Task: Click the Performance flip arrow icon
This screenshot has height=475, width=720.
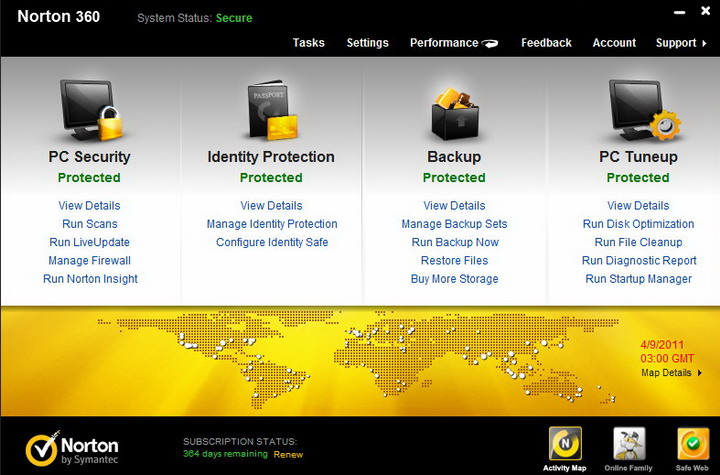Action: click(490, 43)
